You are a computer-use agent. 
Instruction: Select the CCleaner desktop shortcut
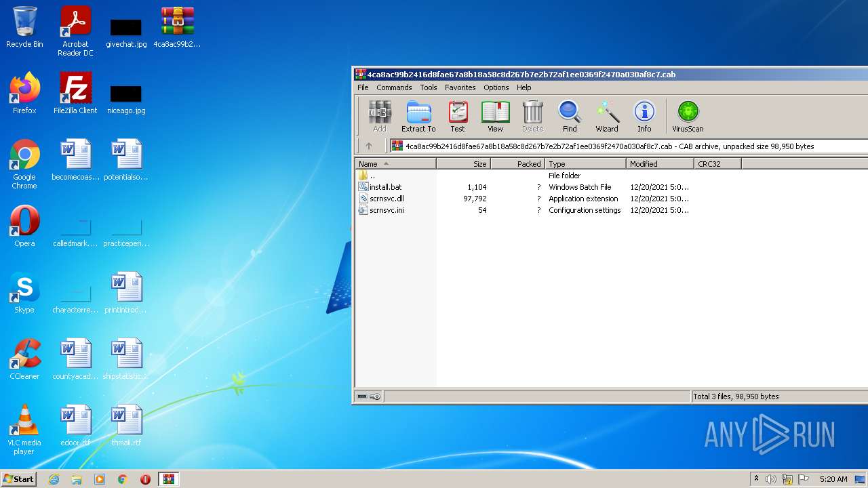(24, 359)
